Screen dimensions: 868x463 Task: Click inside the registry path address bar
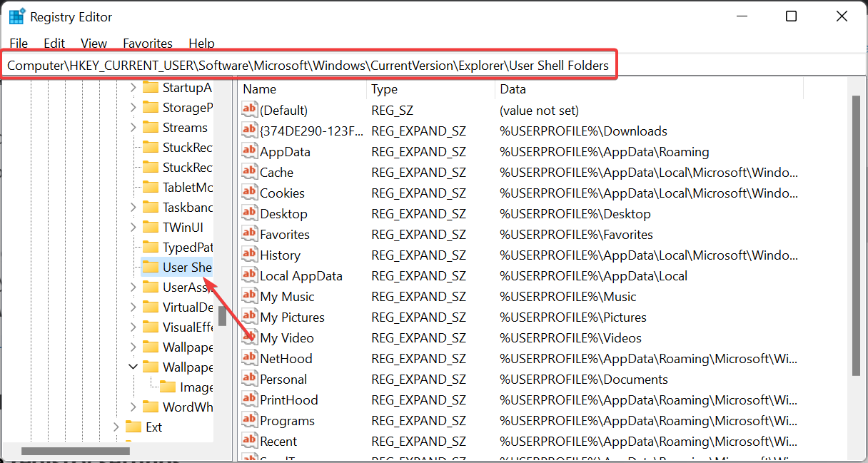pyautogui.click(x=307, y=64)
